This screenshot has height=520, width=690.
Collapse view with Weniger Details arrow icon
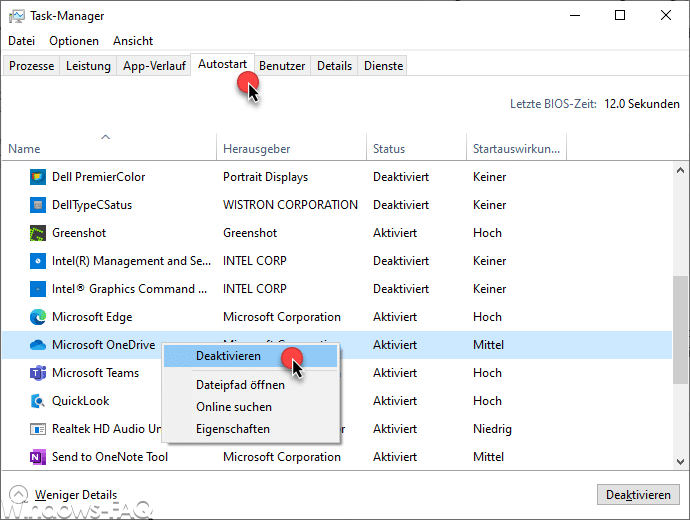click(18, 495)
